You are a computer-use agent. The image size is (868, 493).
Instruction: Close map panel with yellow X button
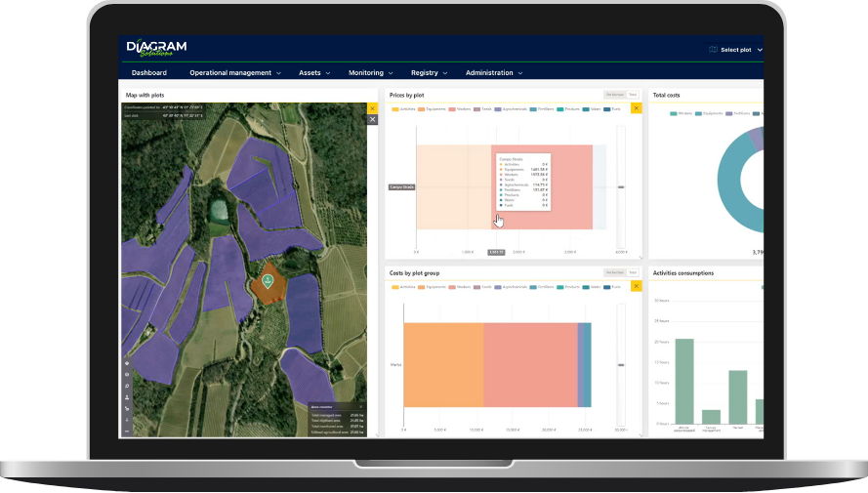[373, 108]
